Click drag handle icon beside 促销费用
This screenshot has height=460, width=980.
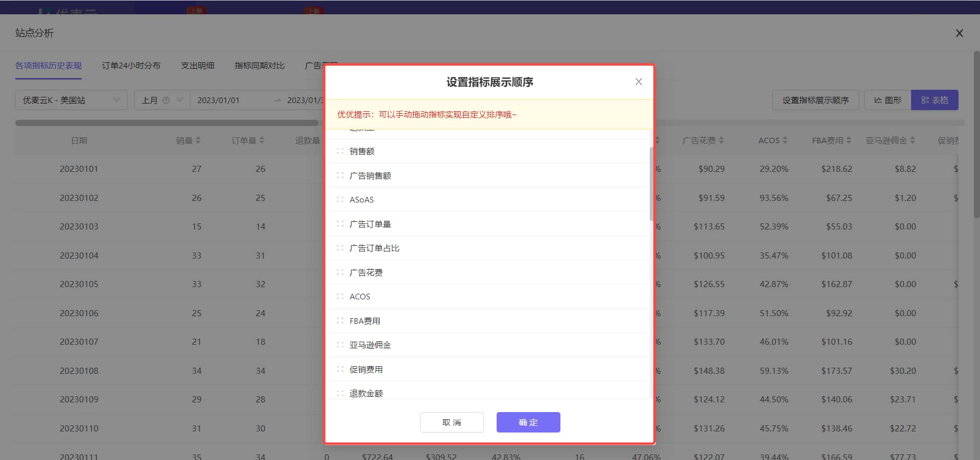[x=340, y=369]
